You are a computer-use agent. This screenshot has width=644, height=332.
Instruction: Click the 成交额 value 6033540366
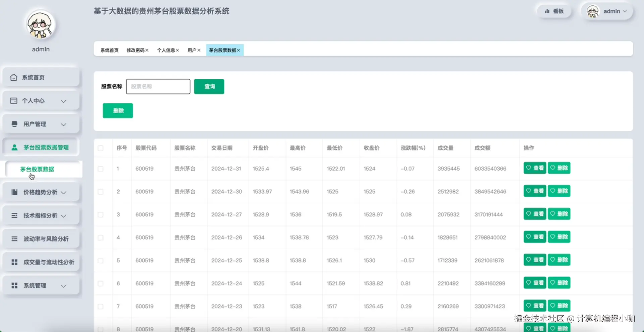[490, 169]
